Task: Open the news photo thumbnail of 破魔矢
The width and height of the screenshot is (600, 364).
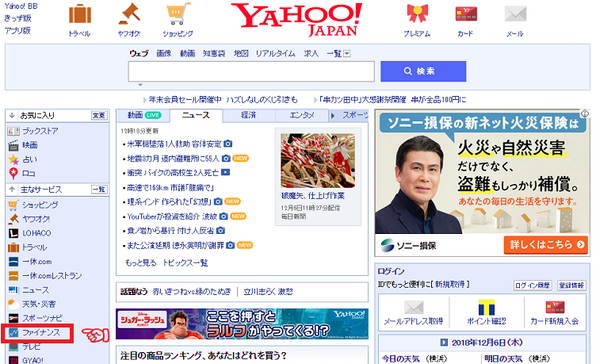Action: click(318, 160)
